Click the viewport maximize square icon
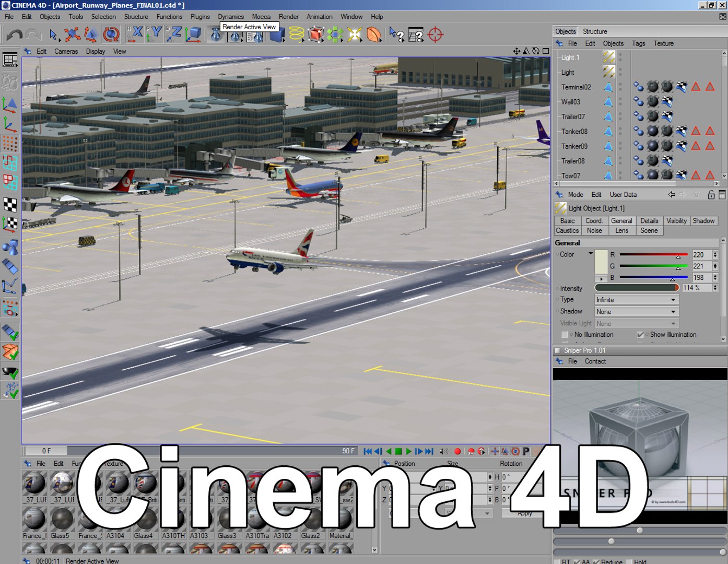Screen dimensions: 728x564 point(546,51)
